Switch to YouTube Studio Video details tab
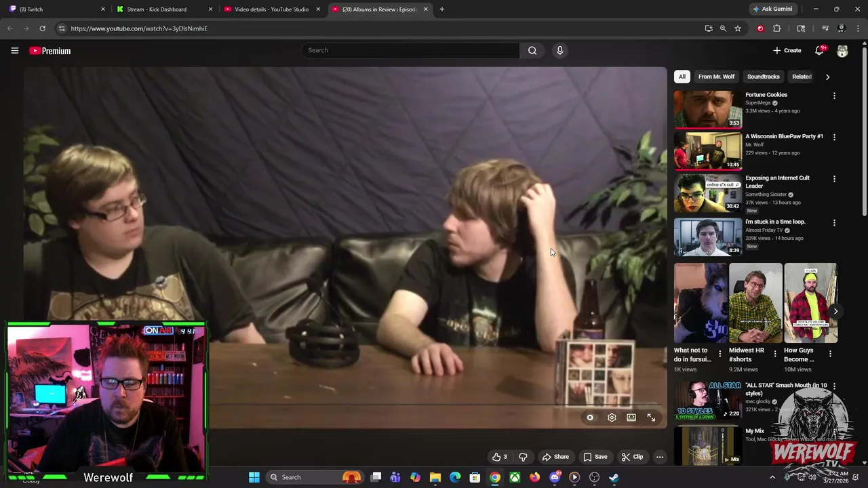The image size is (868, 488). [x=271, y=9]
